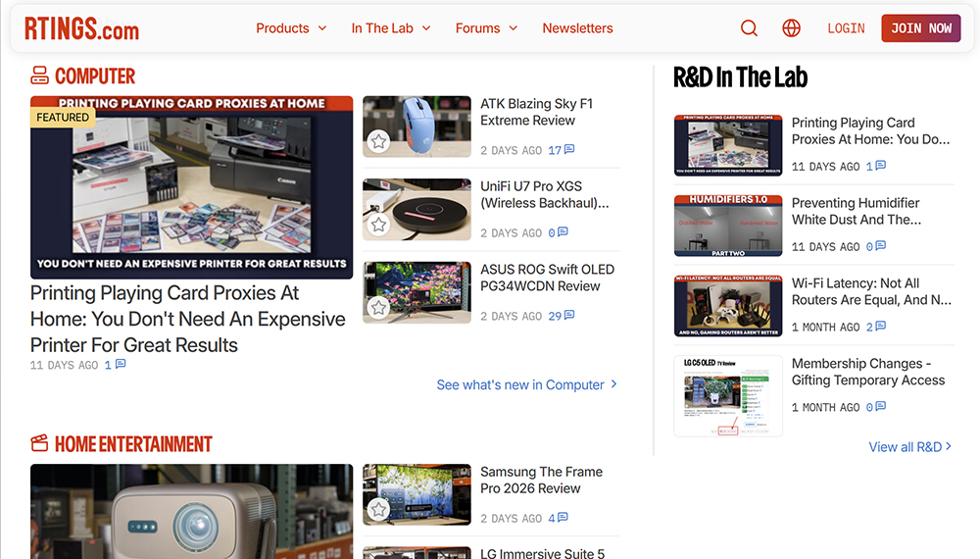Open the Wi-Fi Latency routers thumbnail
Image resolution: width=980 pixels, height=559 pixels.
tap(728, 306)
